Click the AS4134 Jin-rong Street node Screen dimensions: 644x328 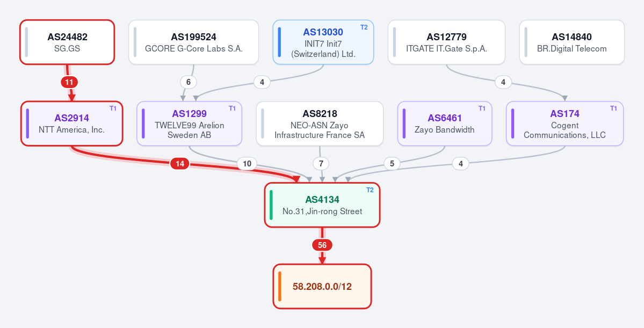pyautogui.click(x=322, y=205)
